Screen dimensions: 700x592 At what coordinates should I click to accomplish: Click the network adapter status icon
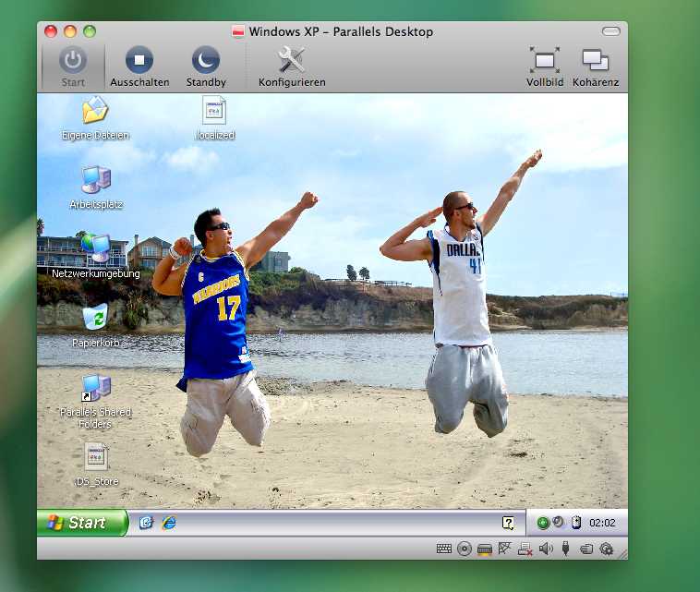(x=504, y=549)
